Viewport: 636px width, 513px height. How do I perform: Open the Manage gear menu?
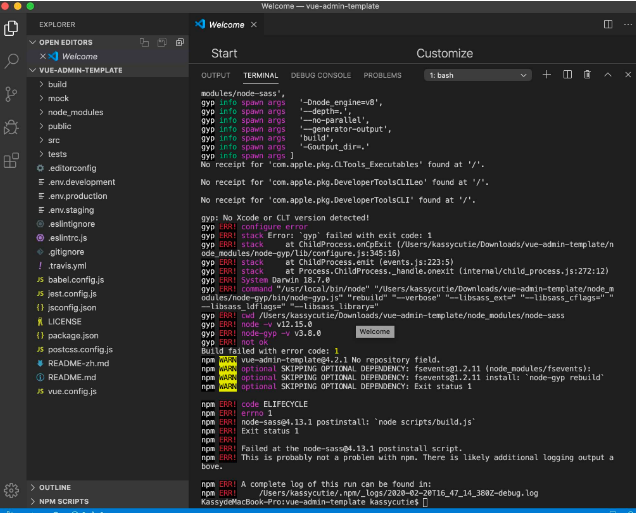pyautogui.click(x=12, y=490)
